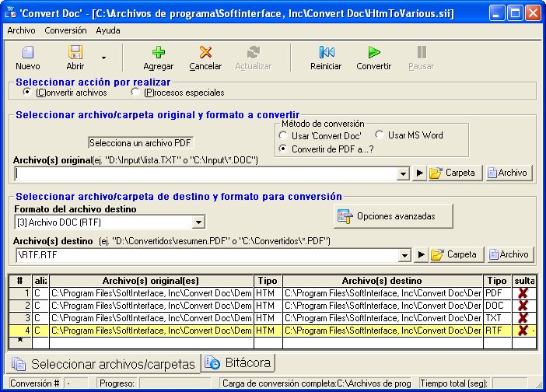
Task: Click the Nuevo toolbar icon
Action: pyautogui.click(x=28, y=52)
